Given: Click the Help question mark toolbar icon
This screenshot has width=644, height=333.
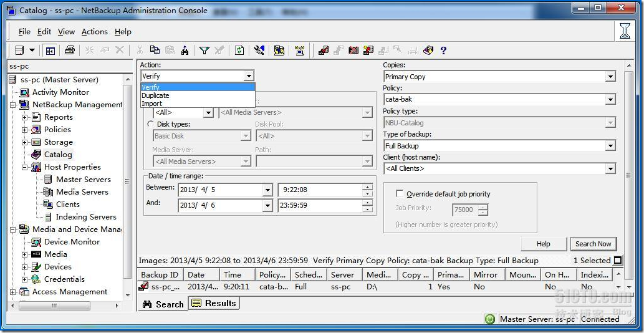Looking at the screenshot, I should pyautogui.click(x=443, y=51).
